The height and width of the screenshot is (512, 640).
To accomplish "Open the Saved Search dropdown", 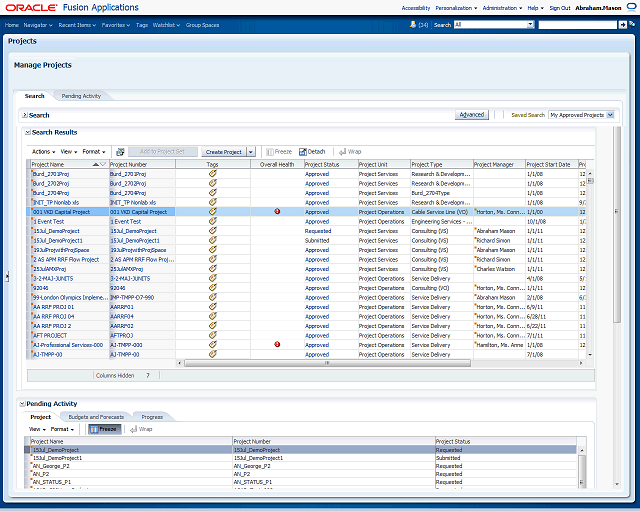I will click(609, 115).
